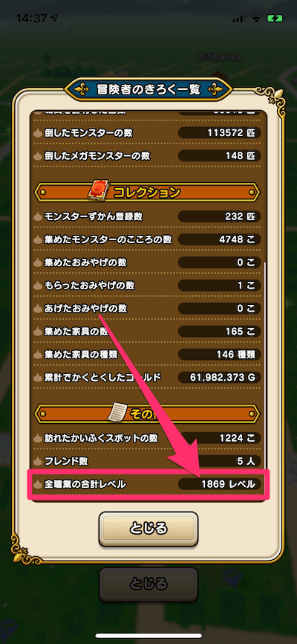Tap the slime icon beside フレンド数
Image resolution: width=297 pixels, height=644 pixels.
point(38,462)
